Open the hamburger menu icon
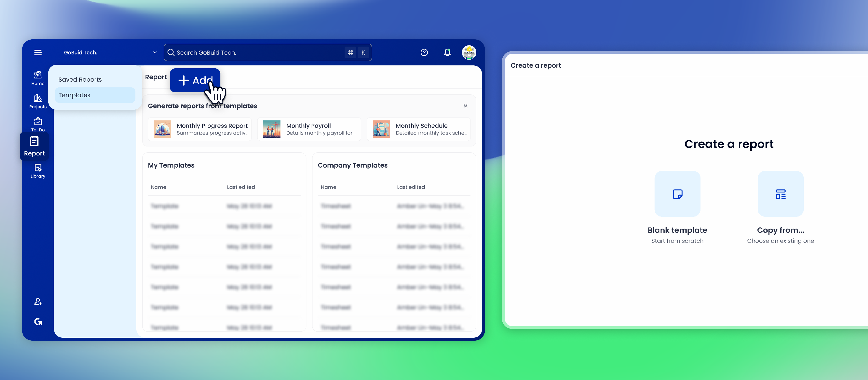This screenshot has width=868, height=380. 38,53
